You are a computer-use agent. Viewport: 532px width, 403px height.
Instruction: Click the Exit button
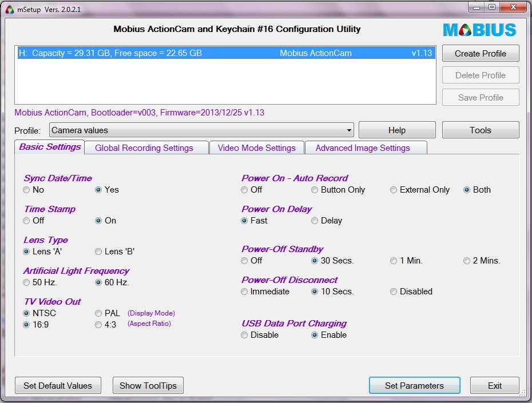495,385
